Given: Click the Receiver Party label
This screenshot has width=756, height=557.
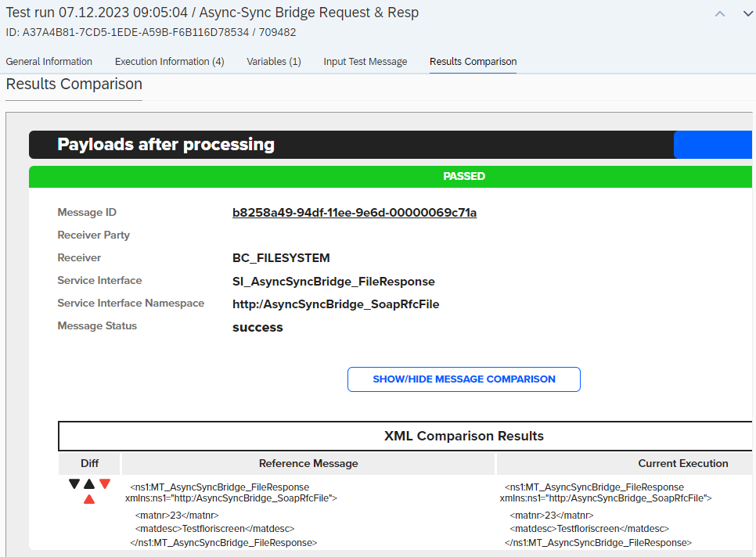Looking at the screenshot, I should (94, 235).
